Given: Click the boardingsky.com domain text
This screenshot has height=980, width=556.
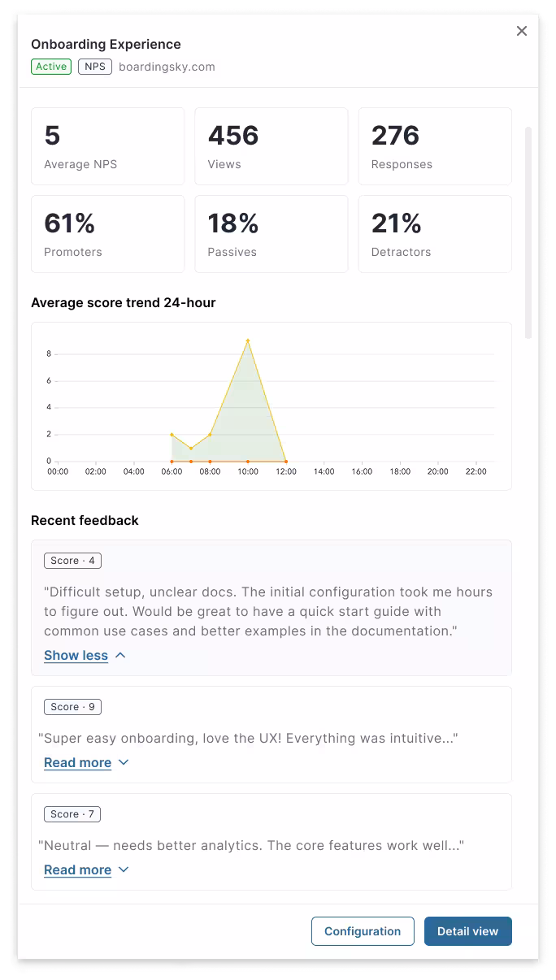Looking at the screenshot, I should tap(167, 67).
